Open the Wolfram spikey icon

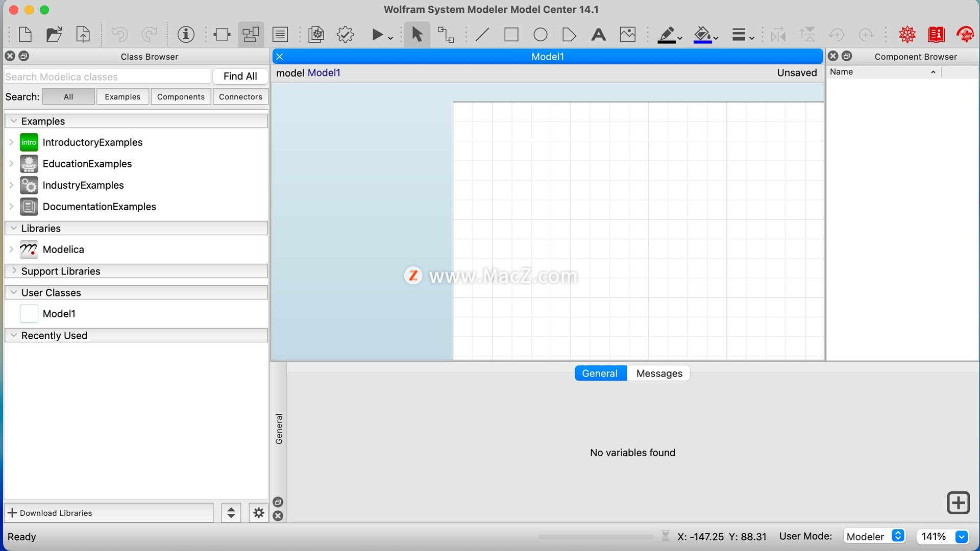908,35
